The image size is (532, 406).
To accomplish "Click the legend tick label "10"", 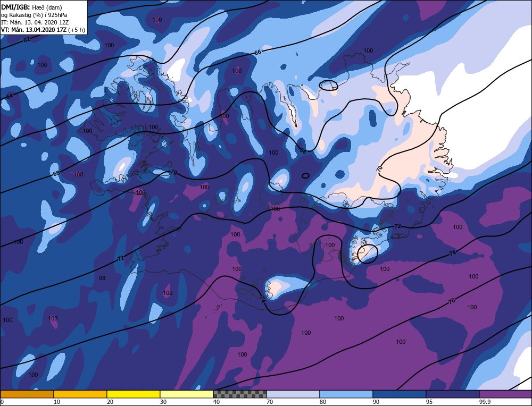I will [57, 402].
